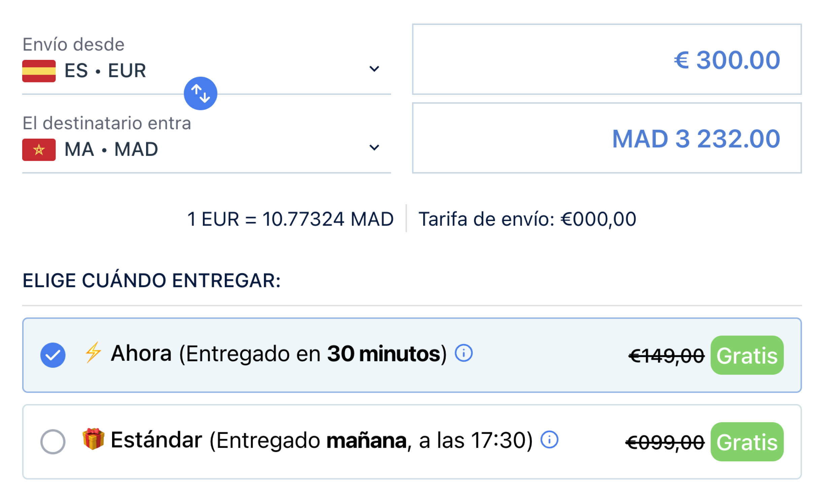Edit the MAD 3 232.00 receive field
824x504 pixels.
607,138
